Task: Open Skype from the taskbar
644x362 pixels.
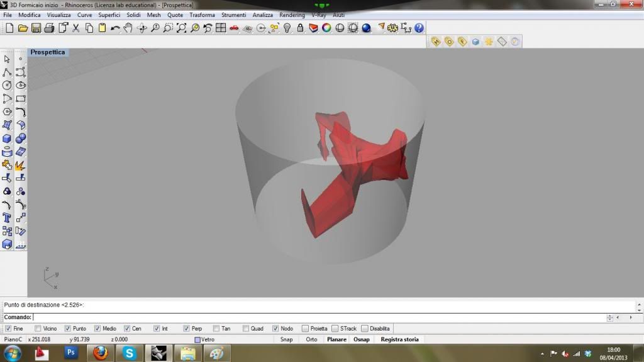Action: coord(130,353)
